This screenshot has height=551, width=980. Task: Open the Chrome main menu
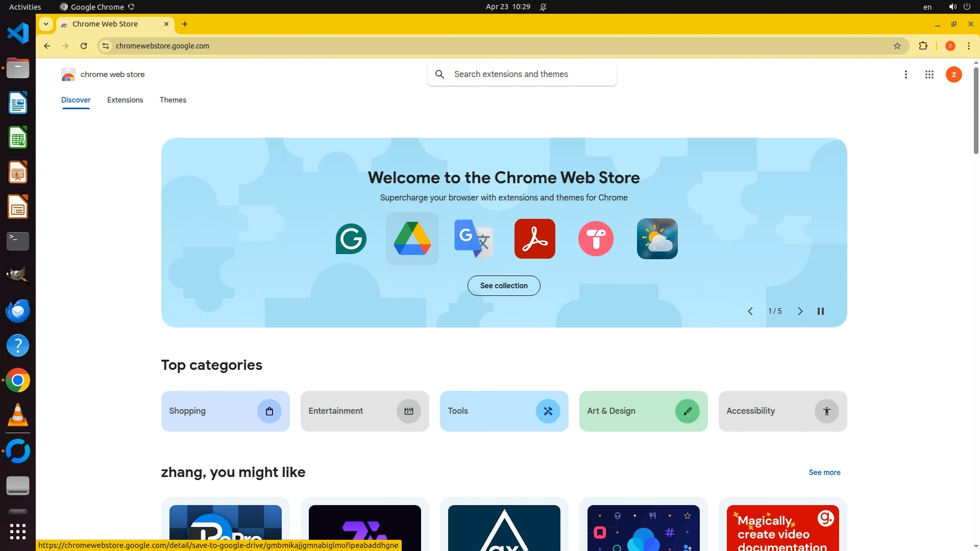point(969,46)
